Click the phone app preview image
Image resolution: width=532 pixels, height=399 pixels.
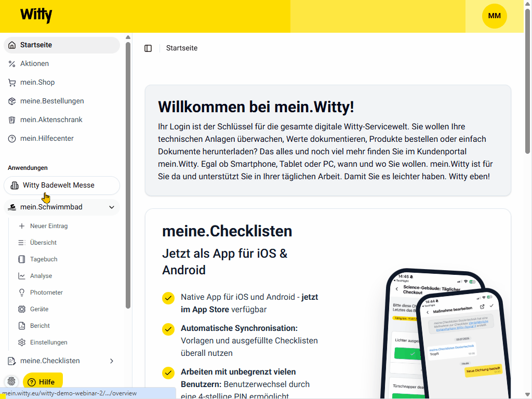(445, 334)
